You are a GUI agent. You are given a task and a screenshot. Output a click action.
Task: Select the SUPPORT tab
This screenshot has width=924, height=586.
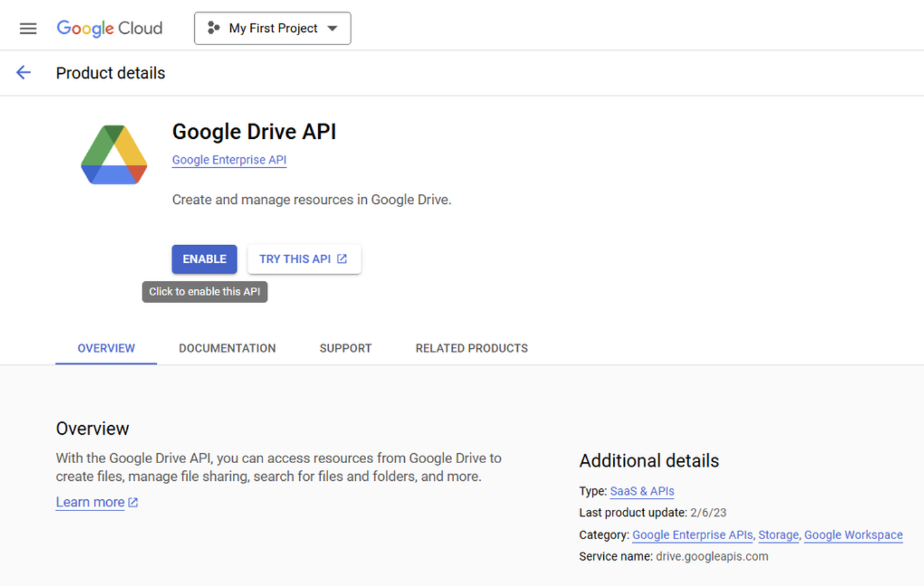point(345,348)
